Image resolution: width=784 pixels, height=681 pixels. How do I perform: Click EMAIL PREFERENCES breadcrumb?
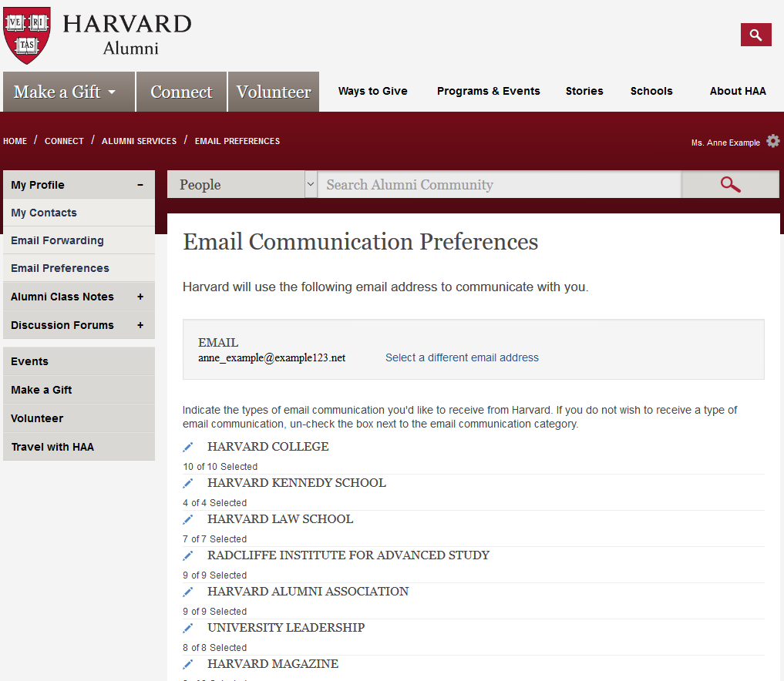click(x=237, y=141)
